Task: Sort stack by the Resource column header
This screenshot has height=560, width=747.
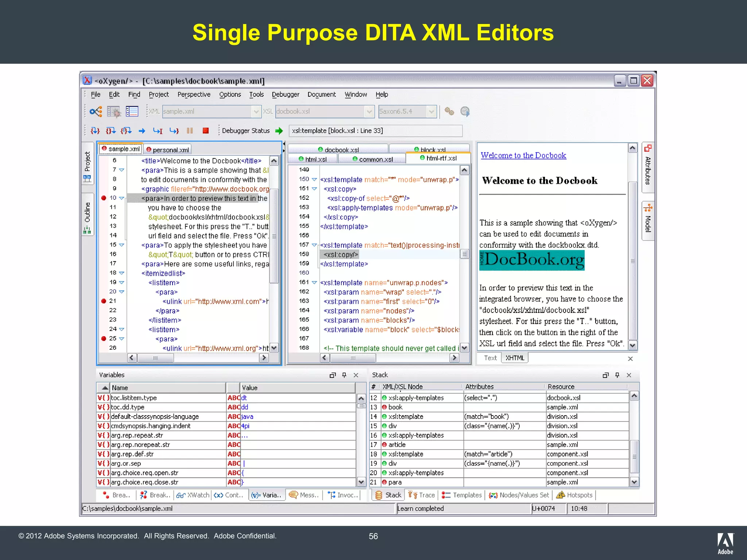Action: click(x=587, y=387)
